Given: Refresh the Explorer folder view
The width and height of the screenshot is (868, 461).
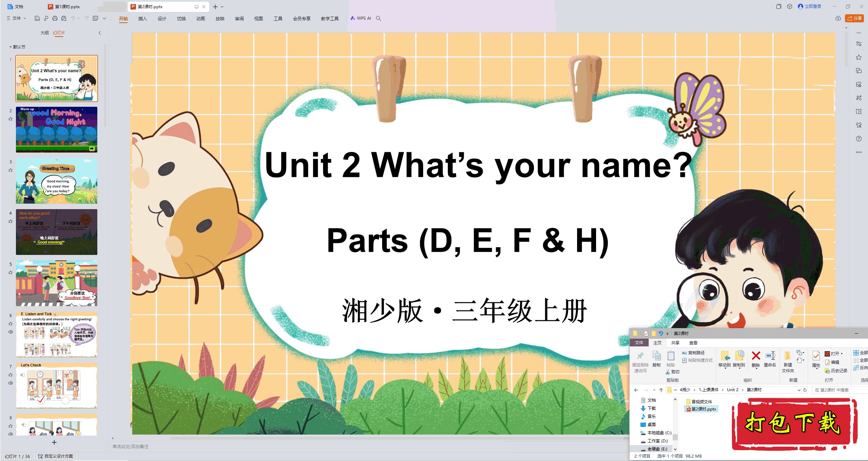Looking at the screenshot, I should [x=805, y=390].
